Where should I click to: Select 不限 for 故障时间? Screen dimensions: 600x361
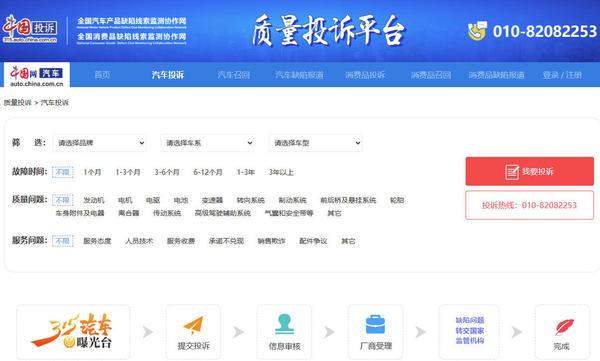tap(62, 172)
